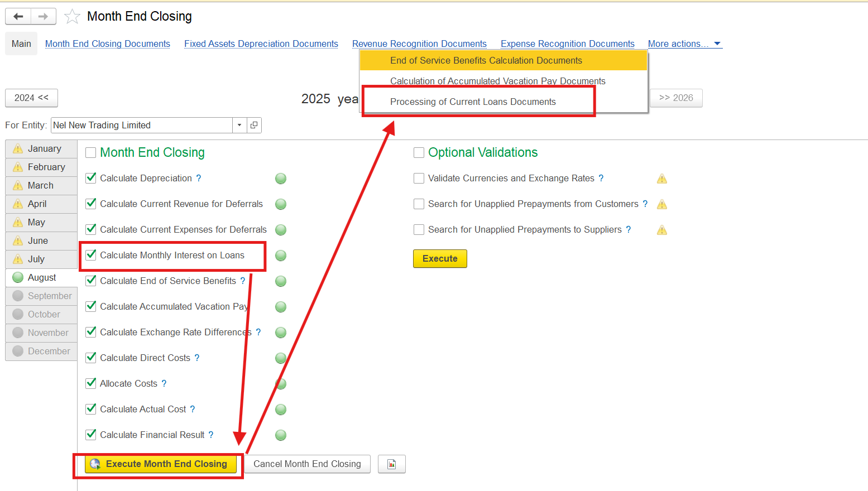This screenshot has width=868, height=491.
Task: Click the back navigation arrow
Action: [18, 17]
